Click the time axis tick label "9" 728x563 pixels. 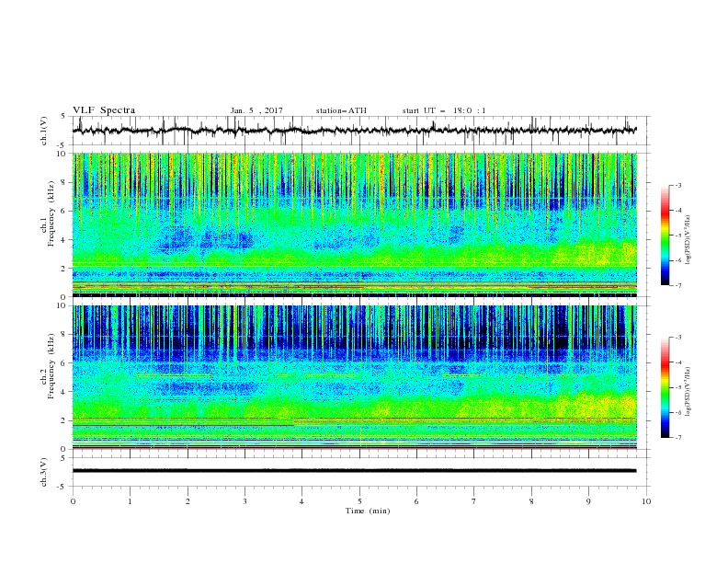[588, 501]
